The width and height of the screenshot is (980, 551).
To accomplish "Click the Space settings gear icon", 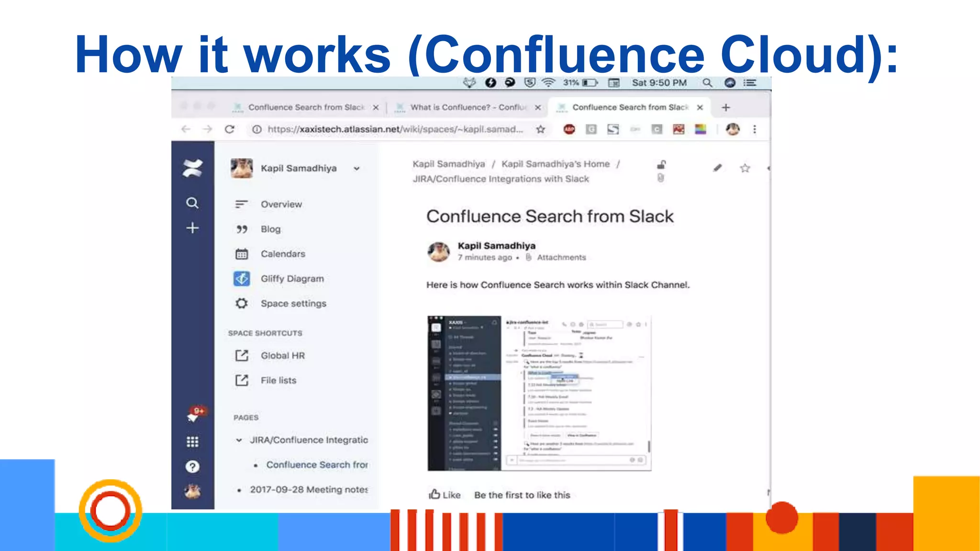I will click(x=242, y=303).
